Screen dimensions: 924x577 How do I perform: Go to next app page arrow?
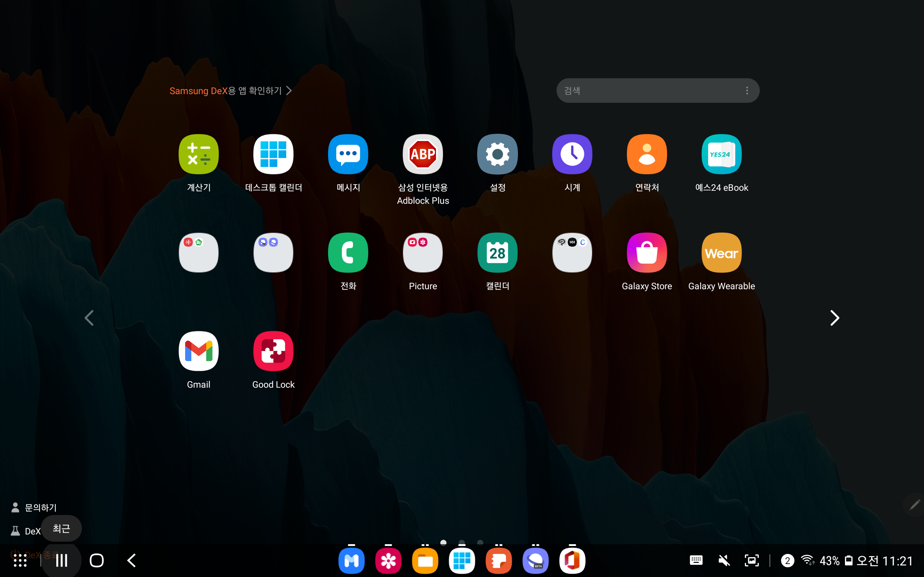(x=834, y=317)
